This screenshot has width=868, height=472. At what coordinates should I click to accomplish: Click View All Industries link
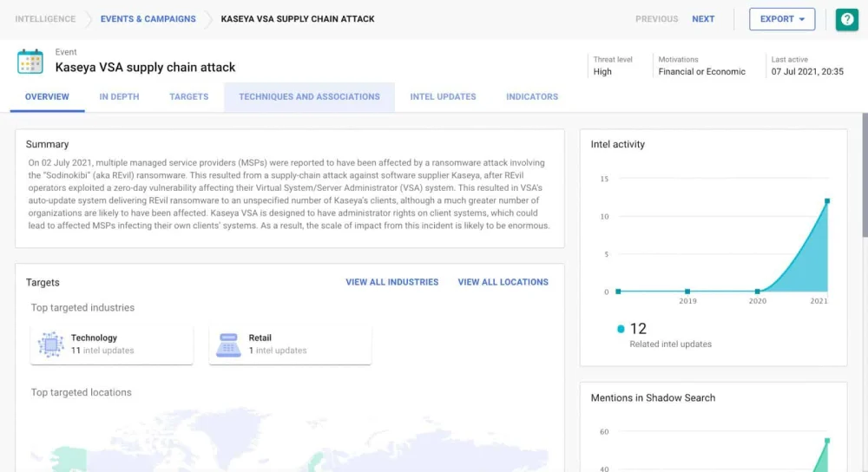pyautogui.click(x=392, y=282)
